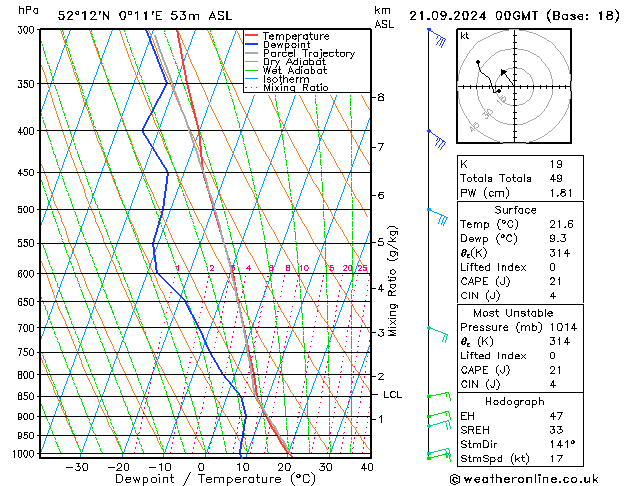Click the Totals Totals value 49
Screen dimensions: 629x486
(x=556, y=178)
